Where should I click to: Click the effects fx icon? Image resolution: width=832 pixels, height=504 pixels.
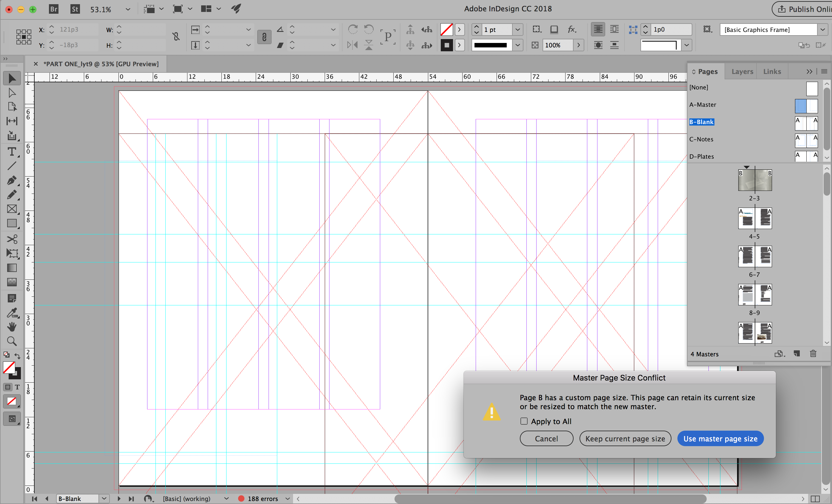[571, 29]
